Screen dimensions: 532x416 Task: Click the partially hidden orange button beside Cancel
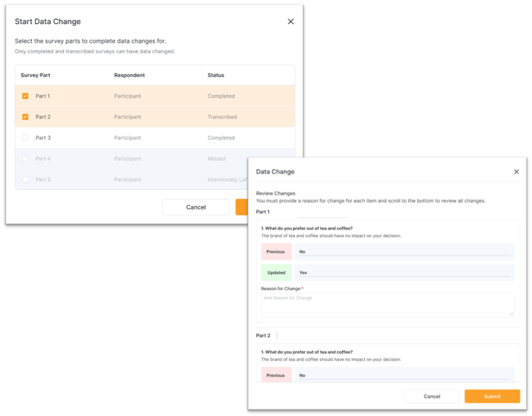pos(241,207)
